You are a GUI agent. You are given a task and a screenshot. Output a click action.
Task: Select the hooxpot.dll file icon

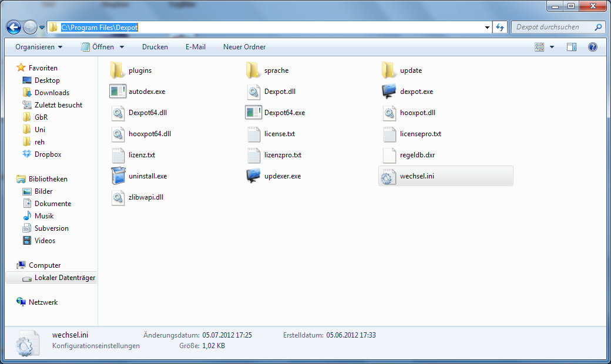pyautogui.click(x=389, y=113)
